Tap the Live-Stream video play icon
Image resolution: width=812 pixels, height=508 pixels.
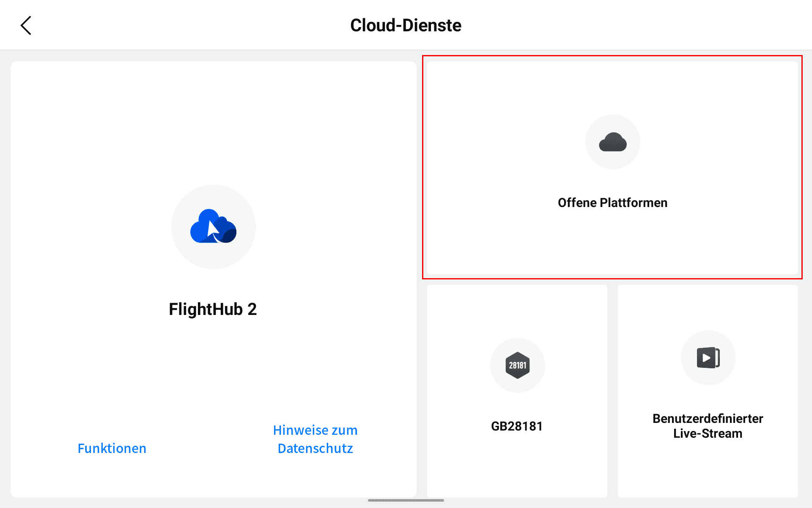708,358
